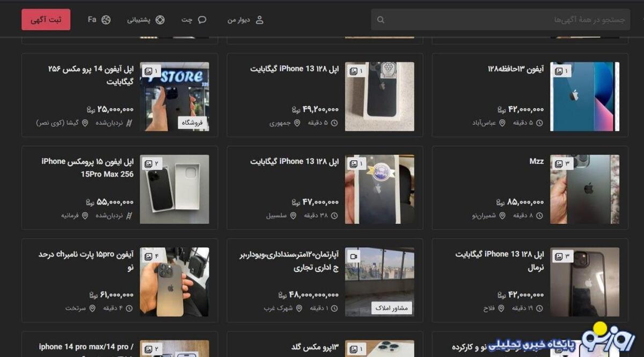The height and width of the screenshot is (357, 644).
Task: Click price ۸۵,۰۰۰,۰۰۰ تومان
Action: tap(520, 202)
